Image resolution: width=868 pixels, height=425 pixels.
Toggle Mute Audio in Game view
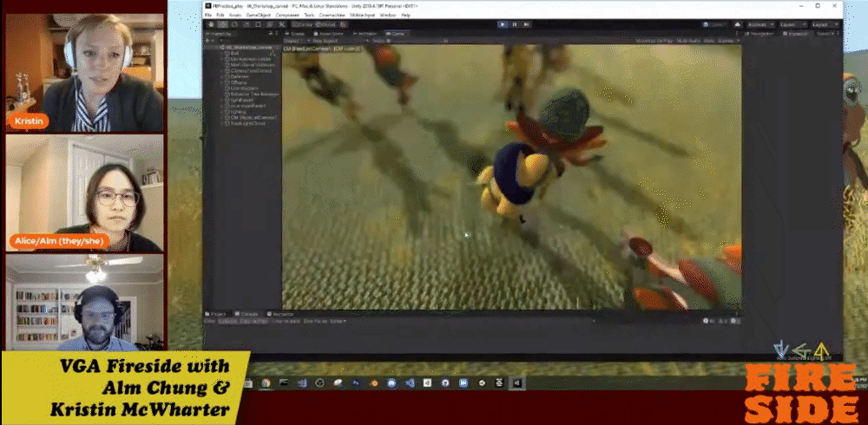pyautogui.click(x=688, y=41)
